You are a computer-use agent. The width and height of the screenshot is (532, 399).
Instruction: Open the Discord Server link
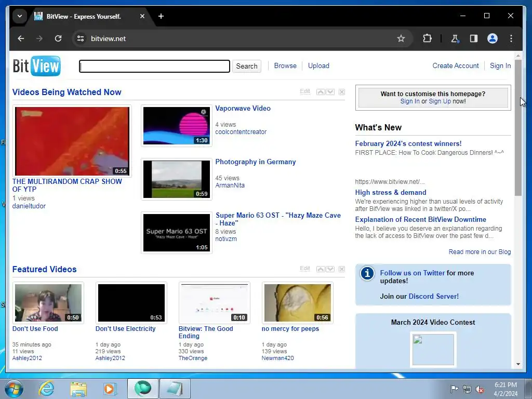tap(433, 296)
